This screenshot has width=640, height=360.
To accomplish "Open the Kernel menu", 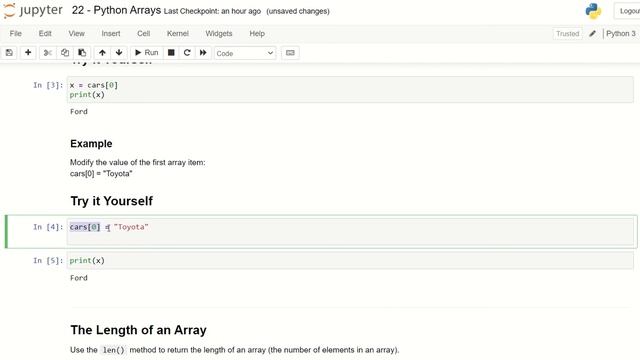I will (178, 33).
